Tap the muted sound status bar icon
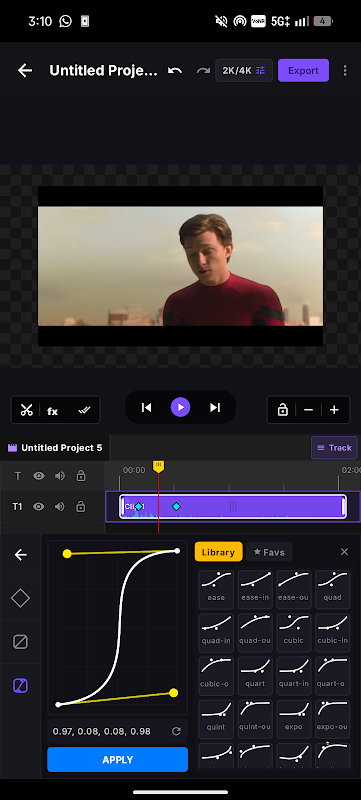Viewport: 361px width, 800px height. (x=221, y=21)
